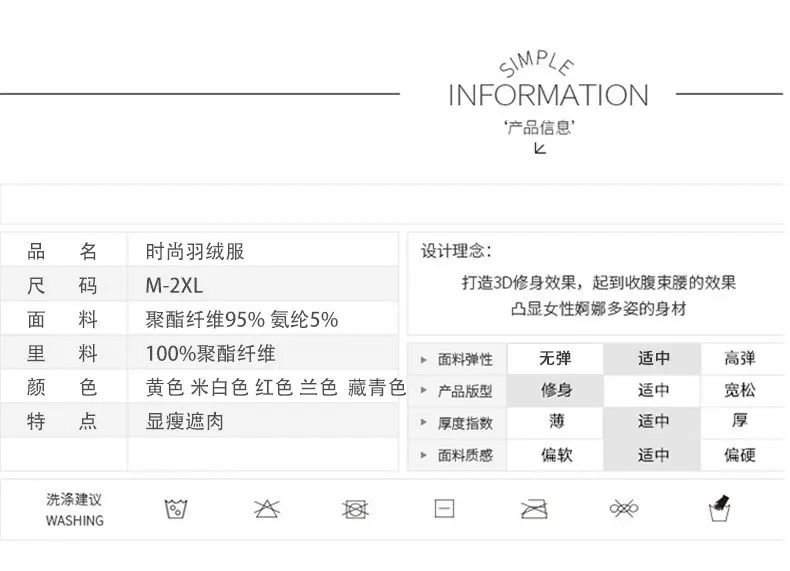
Task: Click the machine wash care icon
Action: [x=176, y=509]
